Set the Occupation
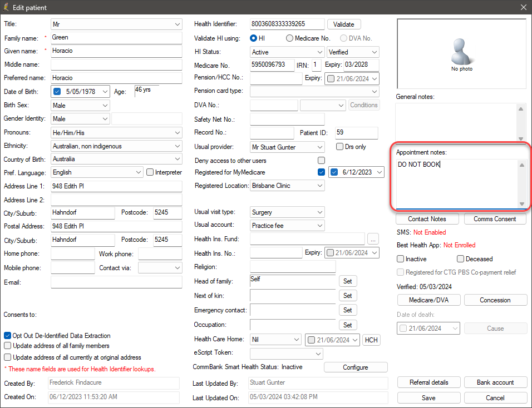Image resolution: width=532 pixels, height=408 pixels. click(x=347, y=325)
